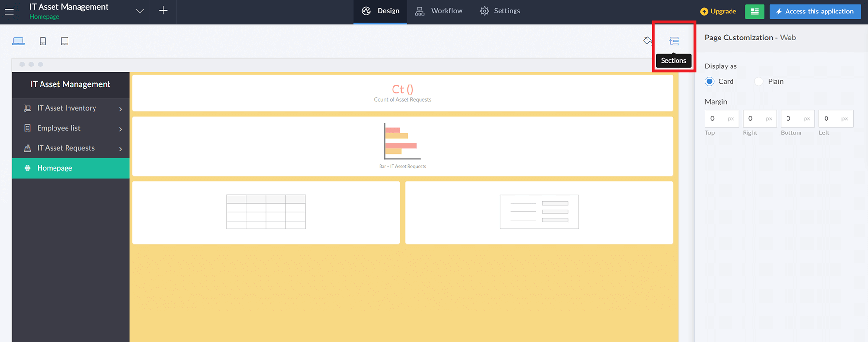Screen dimensions: 868x342
Task: Click the Right margin input field
Action: pyautogui.click(x=760, y=118)
